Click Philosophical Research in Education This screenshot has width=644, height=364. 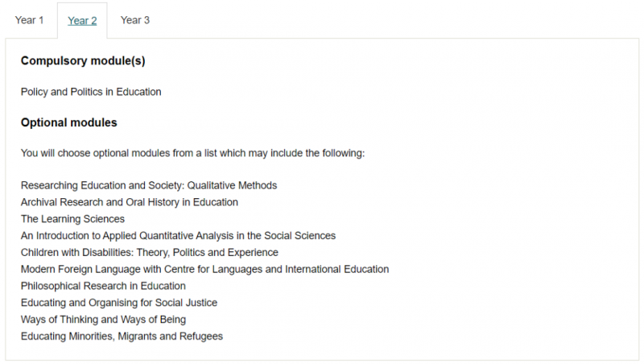point(103,286)
